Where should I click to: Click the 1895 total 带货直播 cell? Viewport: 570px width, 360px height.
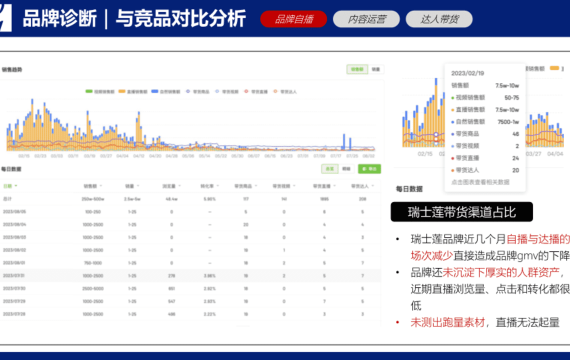point(324,199)
